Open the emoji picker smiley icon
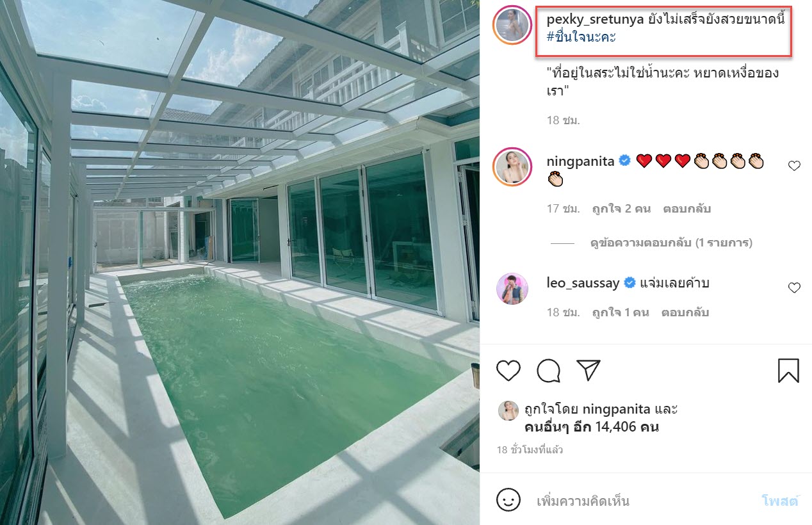The height and width of the screenshot is (525, 812). coord(508,500)
